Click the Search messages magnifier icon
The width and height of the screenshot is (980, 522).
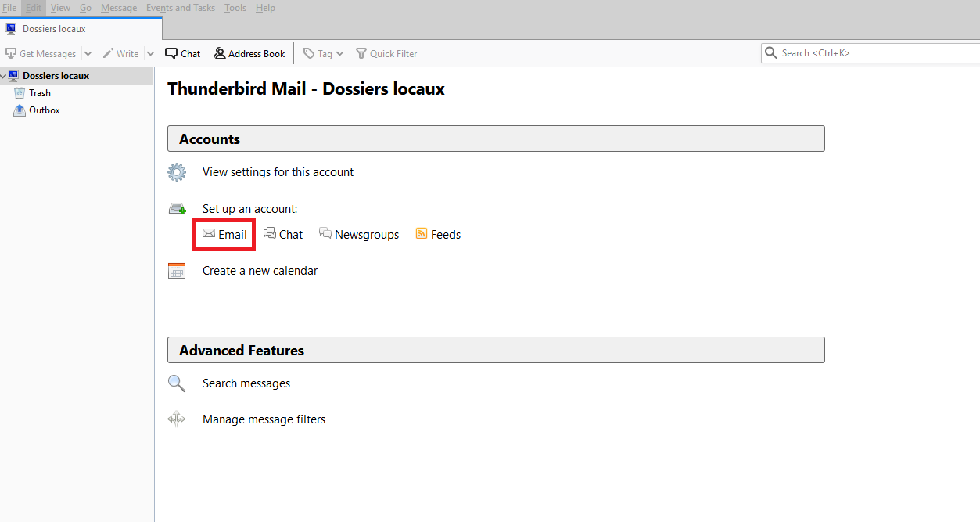pos(177,383)
